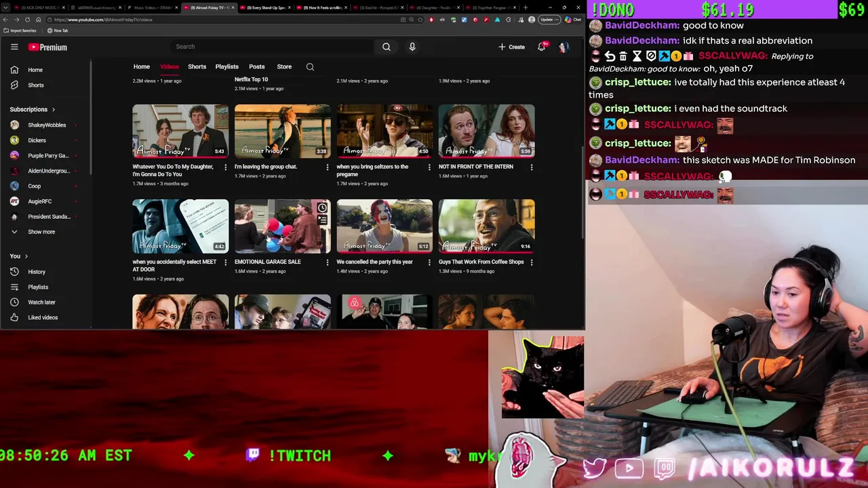
Task: Open options for seltzers pregame video
Action: 429,167
